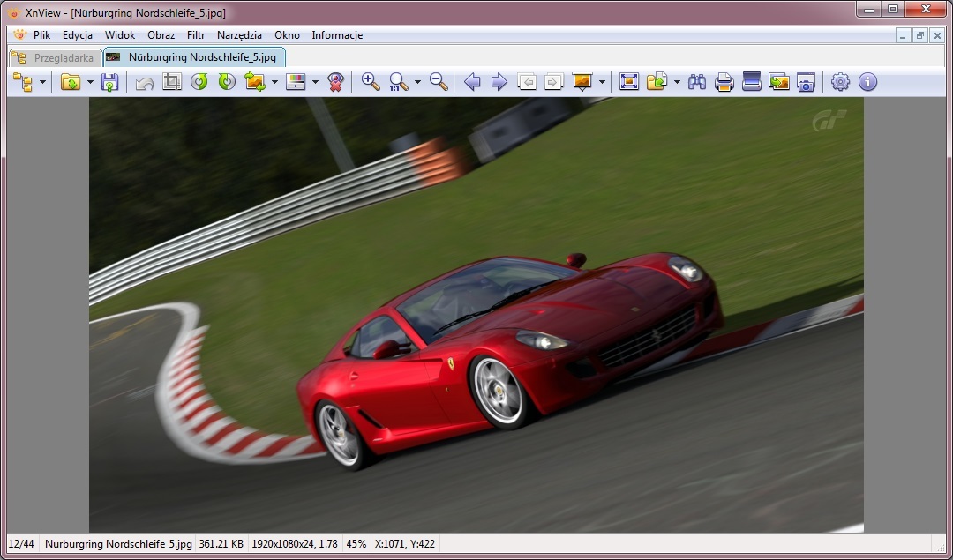Click the resize/convert image icon
The height and width of the screenshot is (560, 953).
pyautogui.click(x=255, y=81)
